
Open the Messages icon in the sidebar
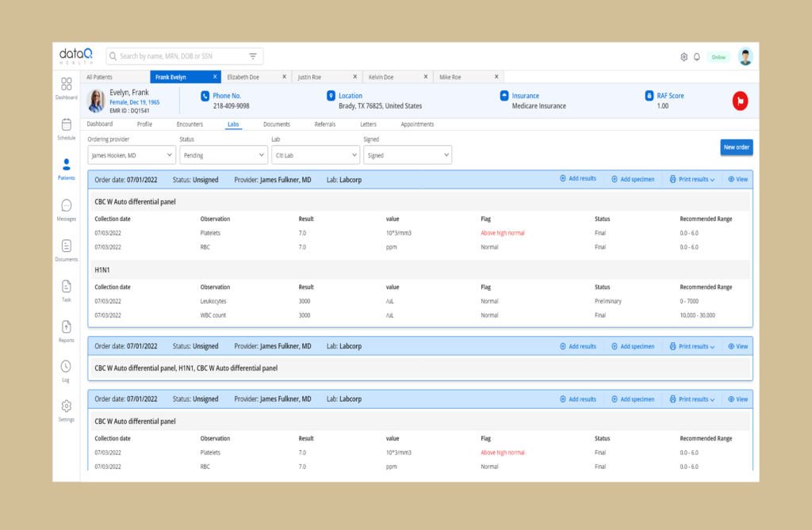point(67,206)
